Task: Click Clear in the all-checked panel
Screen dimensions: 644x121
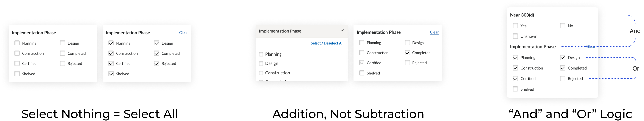Action: [x=184, y=33]
